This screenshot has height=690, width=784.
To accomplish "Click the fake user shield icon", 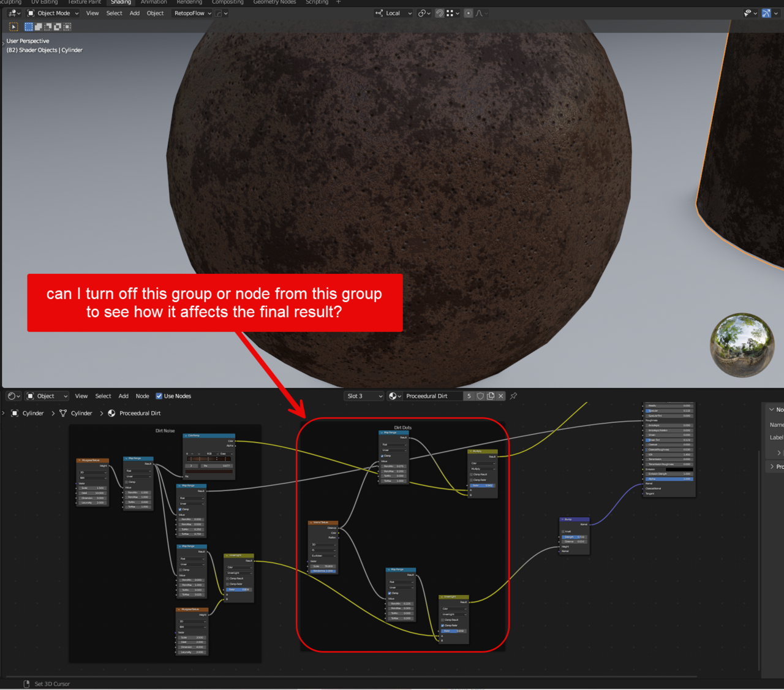I will 480,396.
